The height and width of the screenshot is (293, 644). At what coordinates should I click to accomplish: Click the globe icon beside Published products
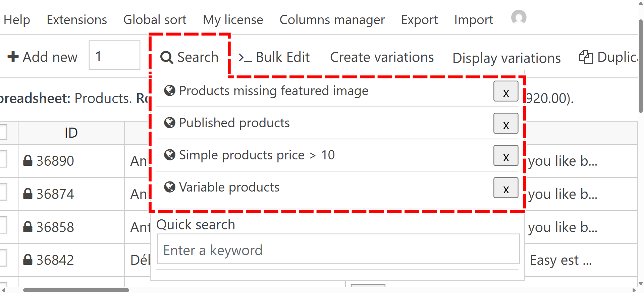tap(170, 123)
